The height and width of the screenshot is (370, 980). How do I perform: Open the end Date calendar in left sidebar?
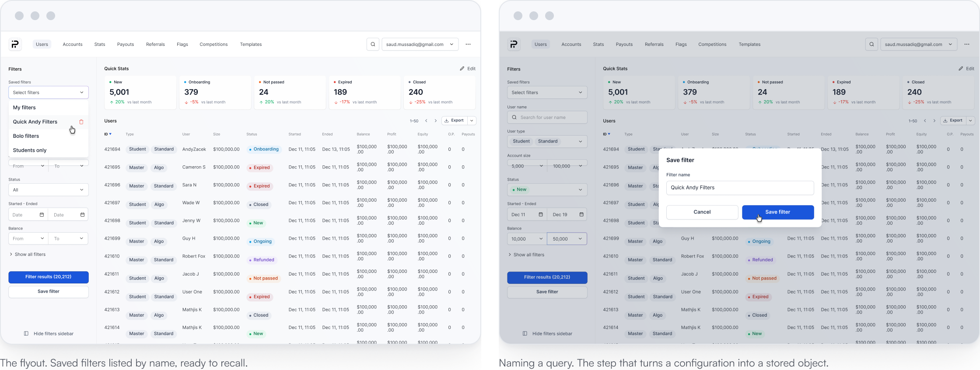click(83, 215)
